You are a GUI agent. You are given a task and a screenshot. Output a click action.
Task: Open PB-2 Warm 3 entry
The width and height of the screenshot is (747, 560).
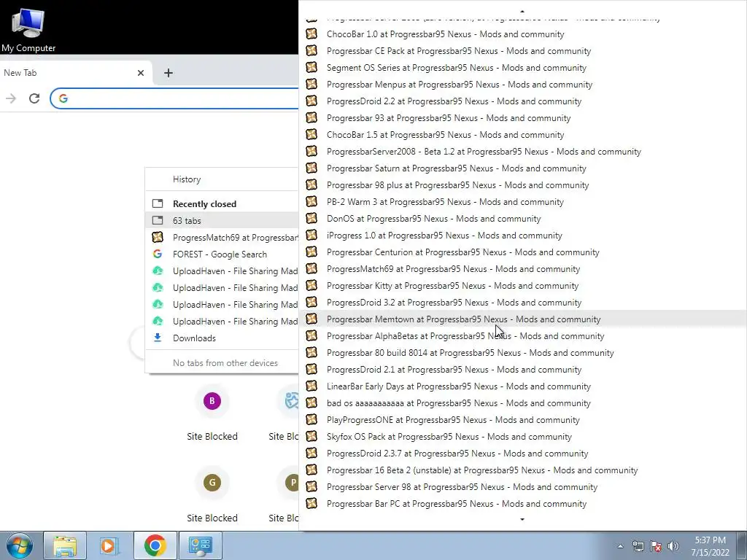522,202
